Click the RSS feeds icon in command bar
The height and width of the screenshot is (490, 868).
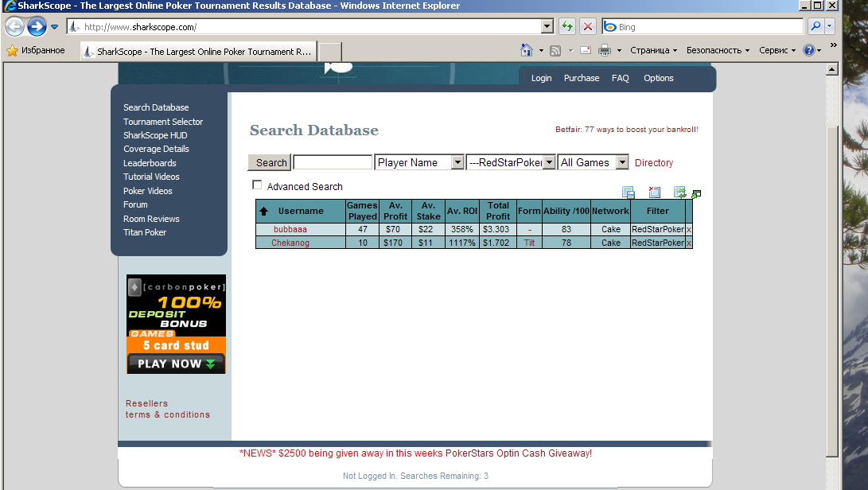click(x=555, y=50)
